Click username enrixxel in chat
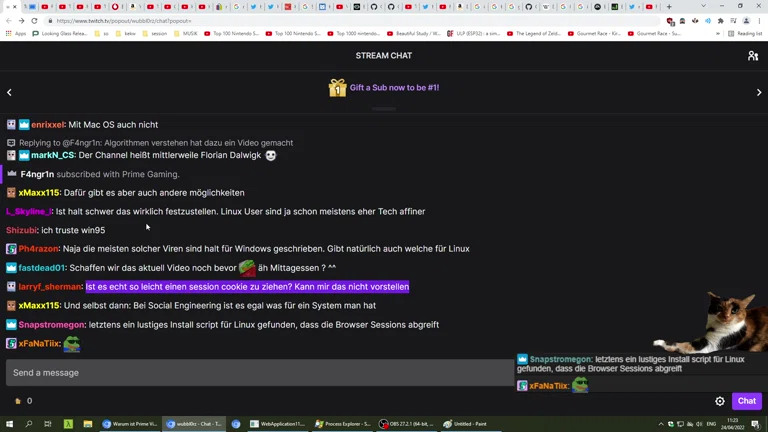Image resolution: width=768 pixels, height=432 pixels. coord(48,125)
